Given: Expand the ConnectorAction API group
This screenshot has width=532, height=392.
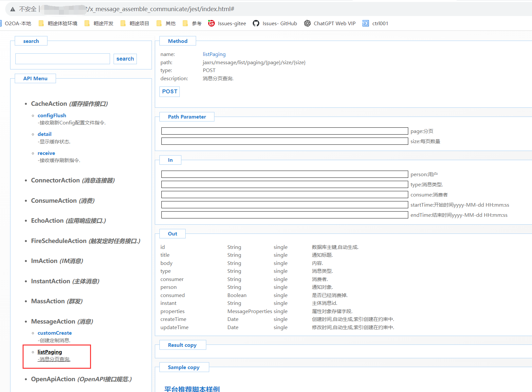Looking at the screenshot, I should pos(55,180).
